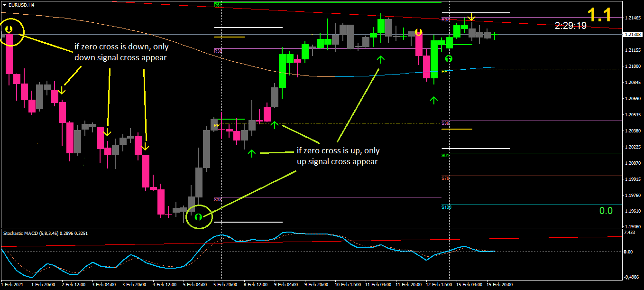The image size is (644, 290).
Task: Click the green zero-cross up icon below 5 Feb 04:00 candle
Action: 198,217
